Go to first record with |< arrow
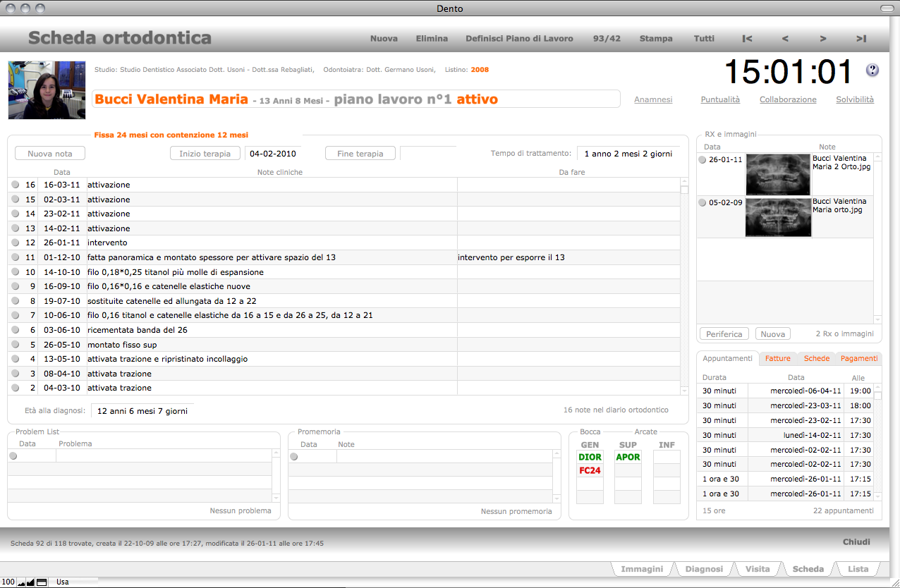 point(748,39)
